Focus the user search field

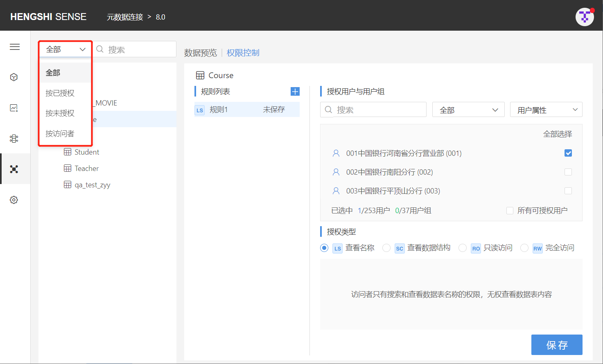373,110
